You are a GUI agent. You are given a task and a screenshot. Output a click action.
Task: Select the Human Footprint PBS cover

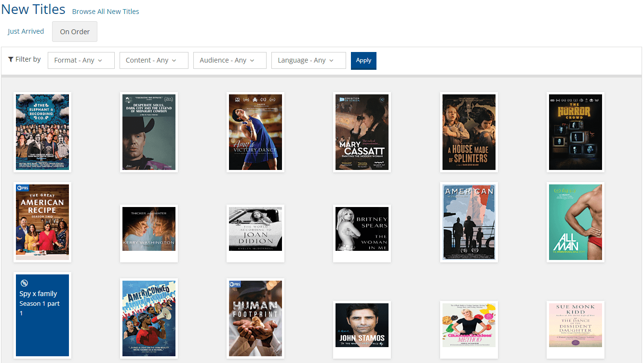pos(255,318)
